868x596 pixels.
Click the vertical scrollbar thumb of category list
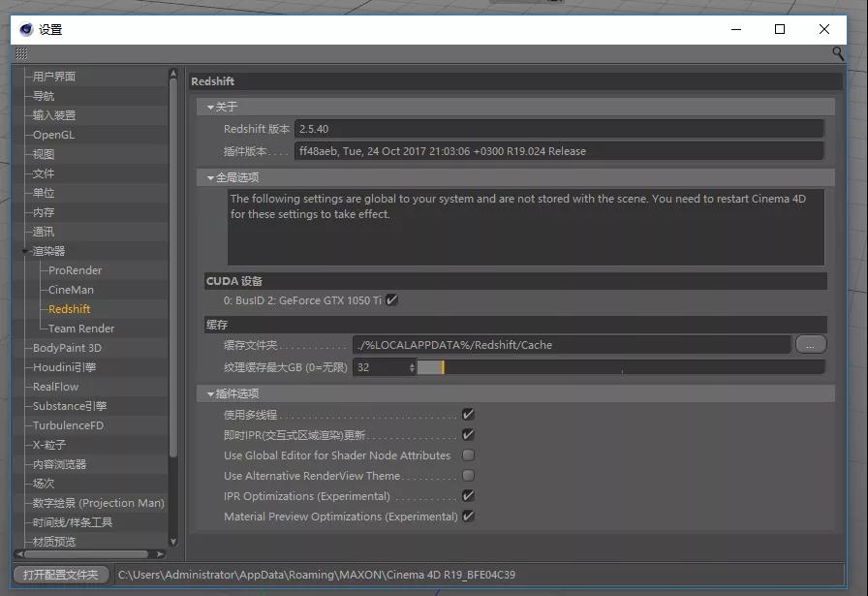[x=173, y=268]
